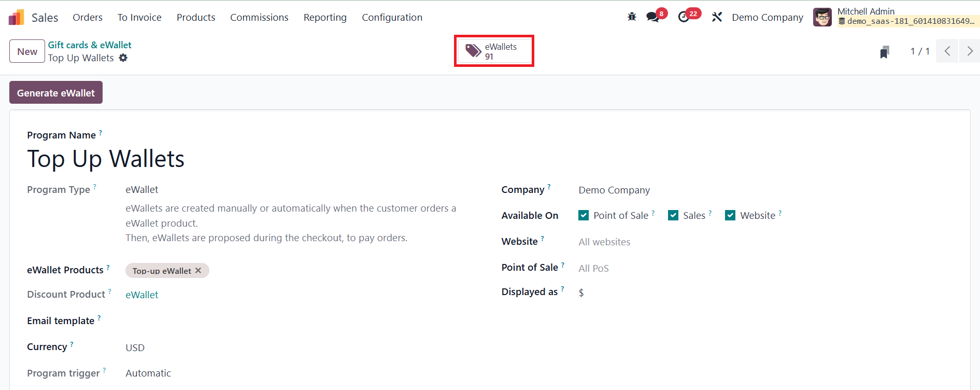Open the Demo Company switcher
The width and height of the screenshot is (980, 390).
click(768, 17)
